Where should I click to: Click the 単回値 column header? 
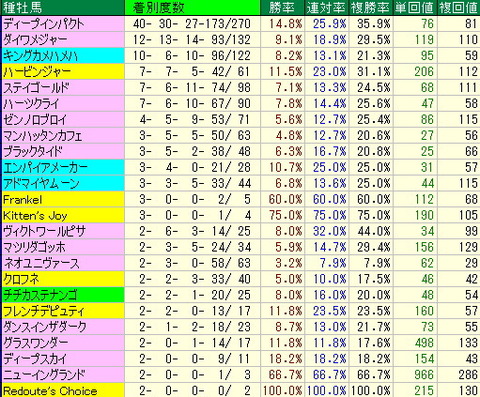tap(414, 8)
